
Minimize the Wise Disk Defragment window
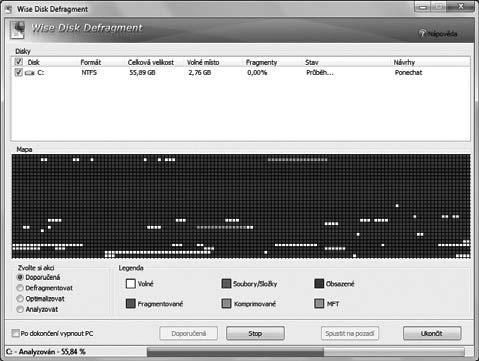(423, 7)
